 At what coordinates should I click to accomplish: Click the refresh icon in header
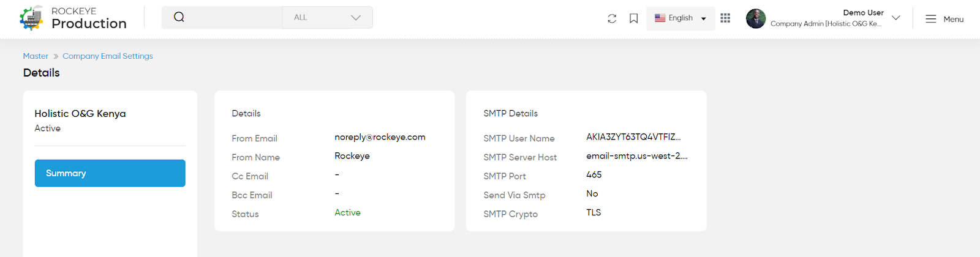click(x=612, y=18)
